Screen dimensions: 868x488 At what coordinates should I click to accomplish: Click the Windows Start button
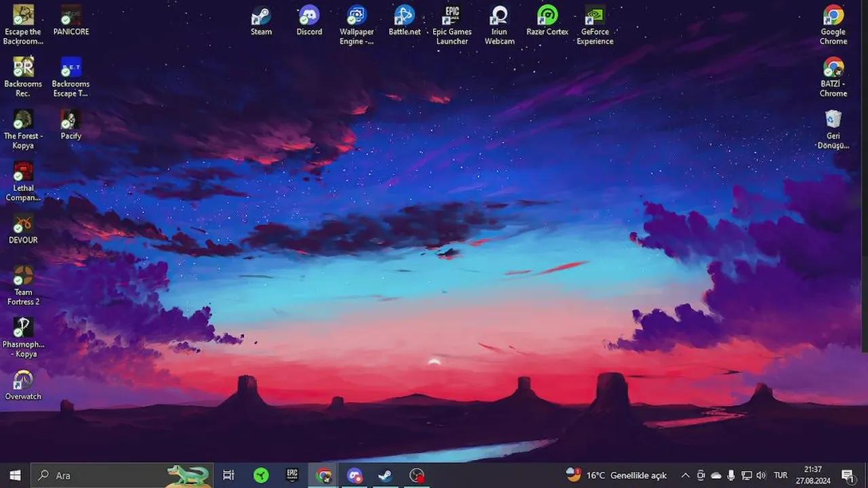point(15,475)
